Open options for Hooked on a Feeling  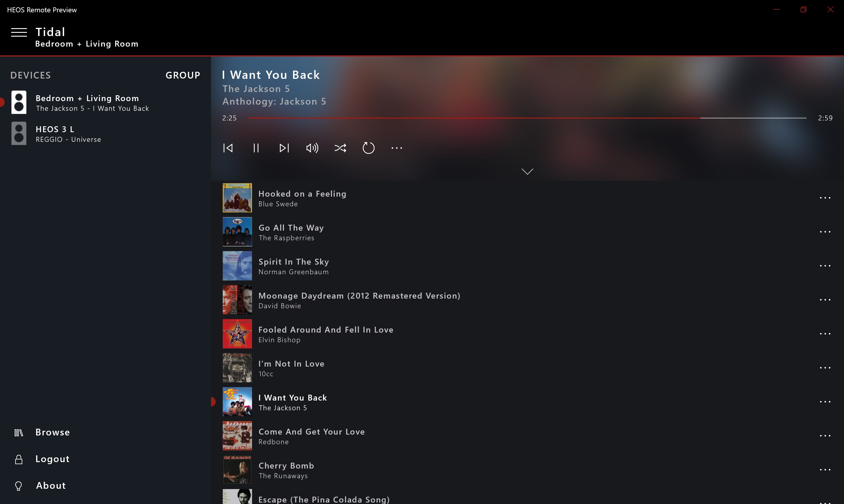coord(825,198)
